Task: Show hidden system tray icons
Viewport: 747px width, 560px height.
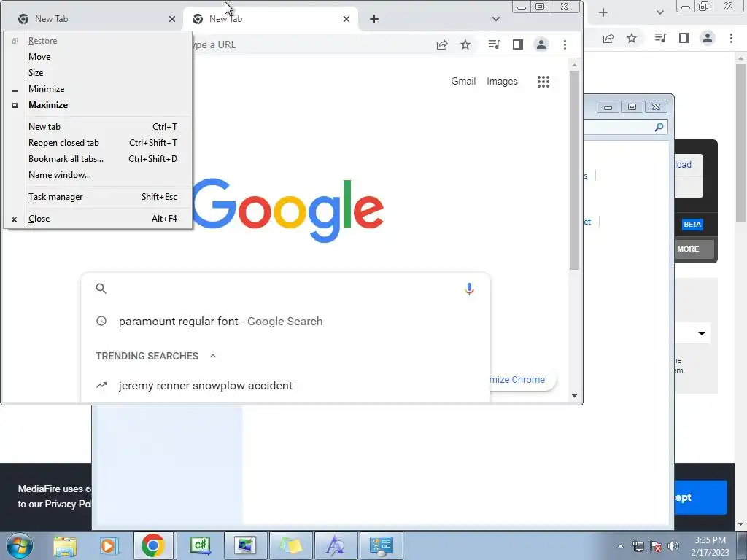Action: click(x=620, y=546)
